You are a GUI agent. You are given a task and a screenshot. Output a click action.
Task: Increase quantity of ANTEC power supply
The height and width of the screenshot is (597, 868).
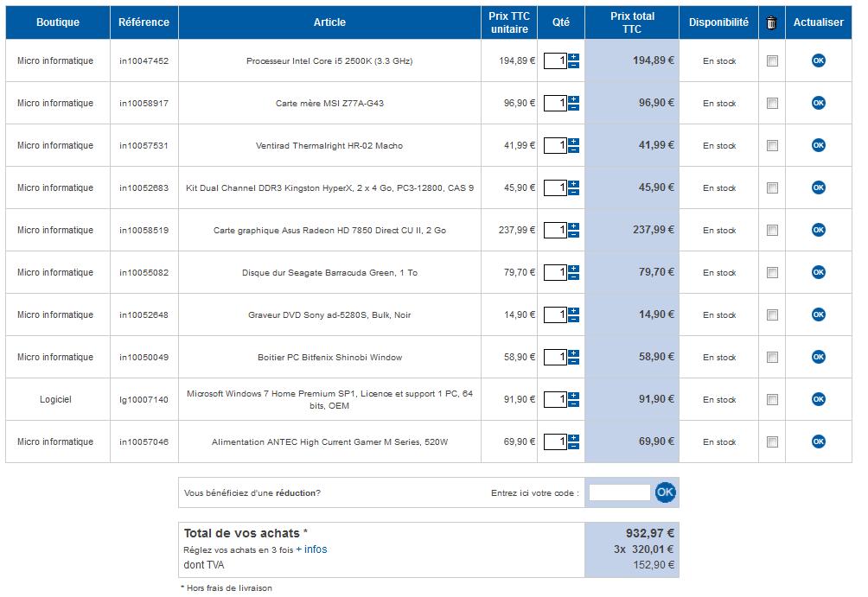(574, 437)
